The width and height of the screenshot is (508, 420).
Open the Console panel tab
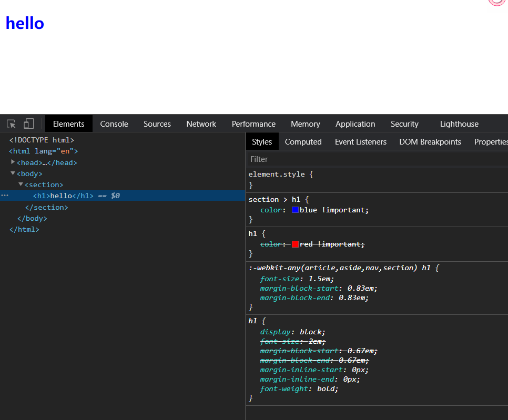(x=114, y=124)
